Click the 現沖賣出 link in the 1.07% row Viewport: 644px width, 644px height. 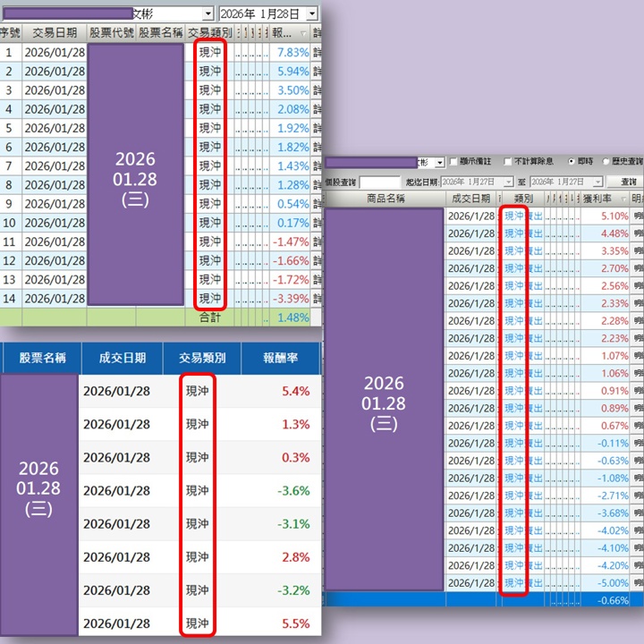523,356
